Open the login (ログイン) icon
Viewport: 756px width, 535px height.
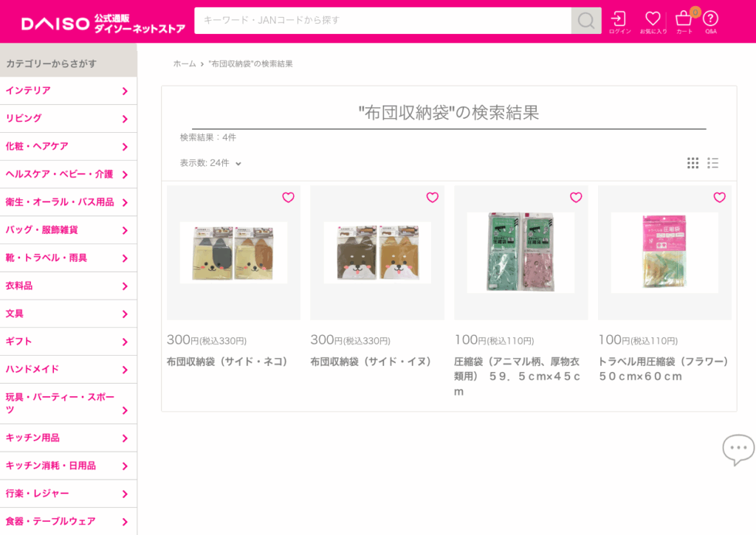click(x=619, y=22)
